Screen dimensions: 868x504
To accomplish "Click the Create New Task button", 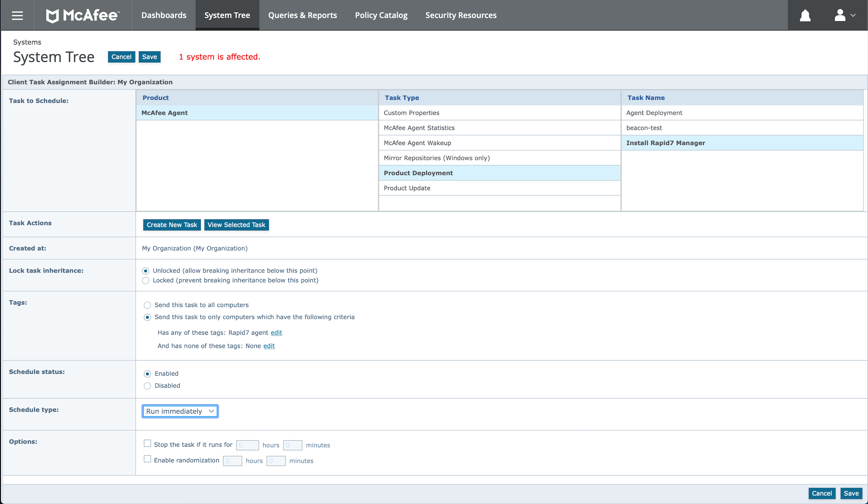I will (x=172, y=225).
